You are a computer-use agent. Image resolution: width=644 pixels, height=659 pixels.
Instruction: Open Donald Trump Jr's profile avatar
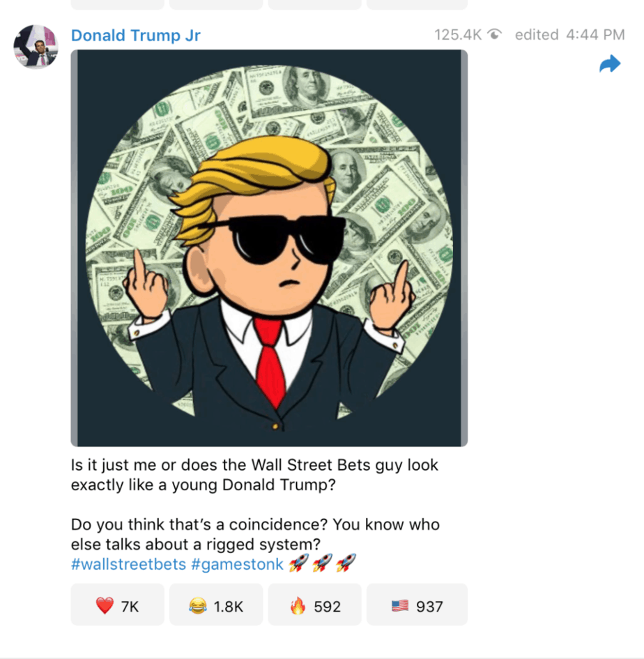coord(36,47)
